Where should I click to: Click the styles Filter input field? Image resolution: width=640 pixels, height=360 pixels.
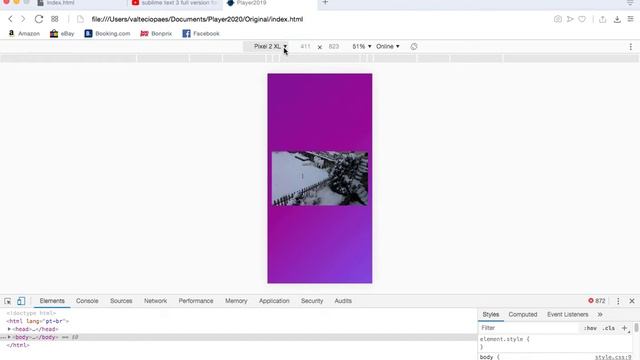tap(529, 328)
